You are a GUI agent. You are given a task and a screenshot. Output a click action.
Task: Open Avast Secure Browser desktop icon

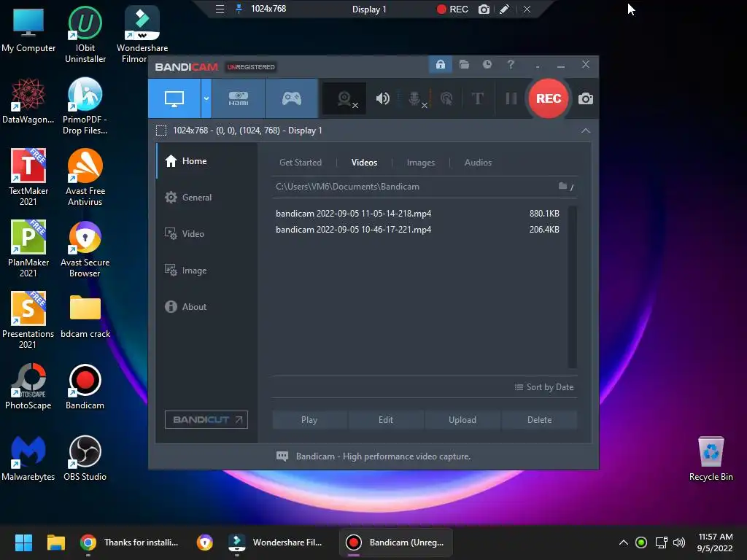(85, 249)
